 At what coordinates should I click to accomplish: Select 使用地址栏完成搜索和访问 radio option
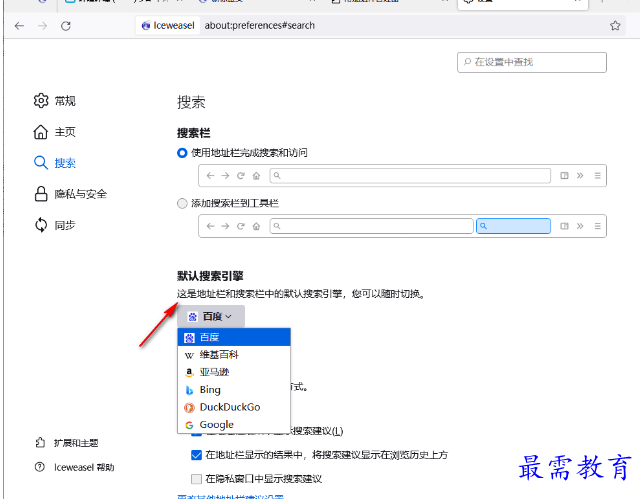coord(182,153)
